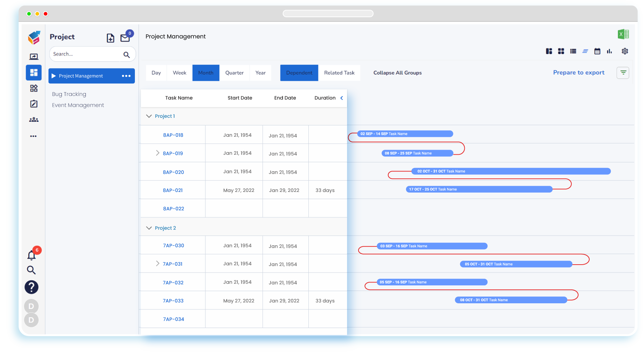Screen dimensions: 644x357
Task: Open the Kanban board view icon
Action: pos(549,51)
